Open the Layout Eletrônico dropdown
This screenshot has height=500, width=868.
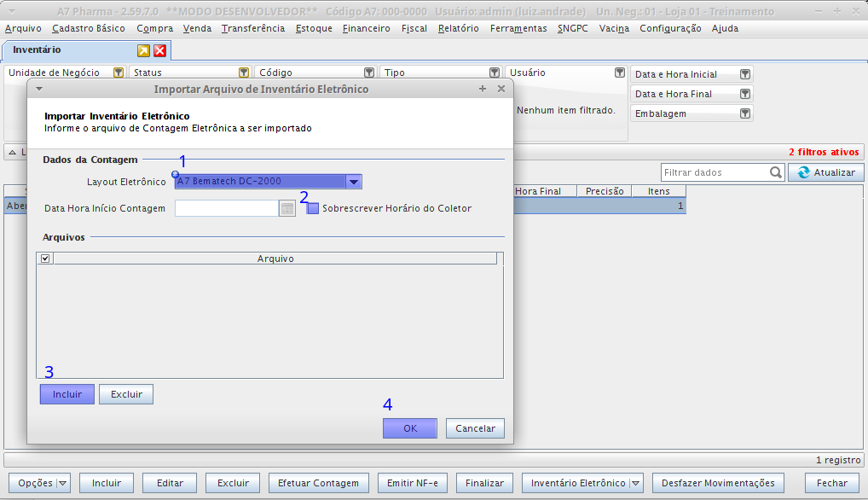(353, 181)
